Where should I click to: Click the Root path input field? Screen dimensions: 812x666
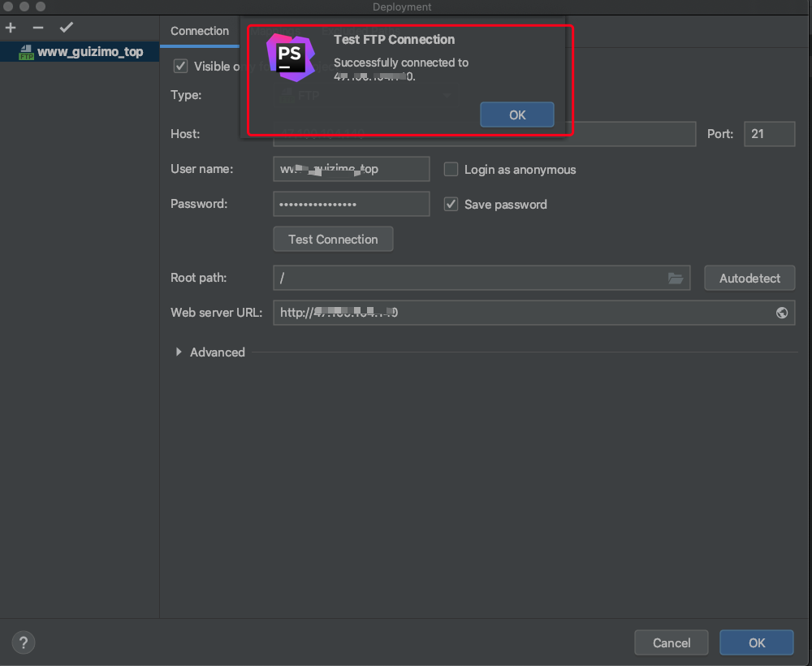tap(482, 278)
